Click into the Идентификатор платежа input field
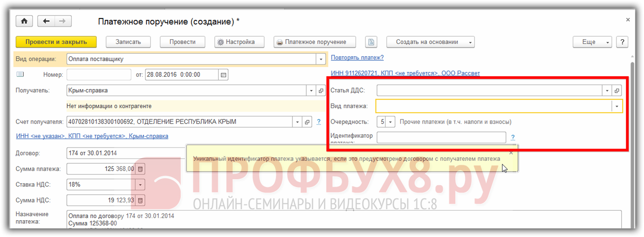This screenshot has width=644, height=237. [441, 137]
